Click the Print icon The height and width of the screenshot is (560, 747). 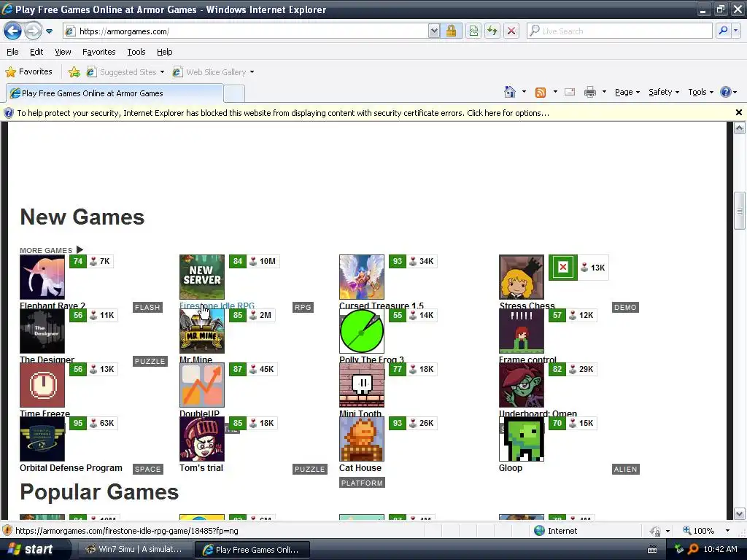coord(589,93)
